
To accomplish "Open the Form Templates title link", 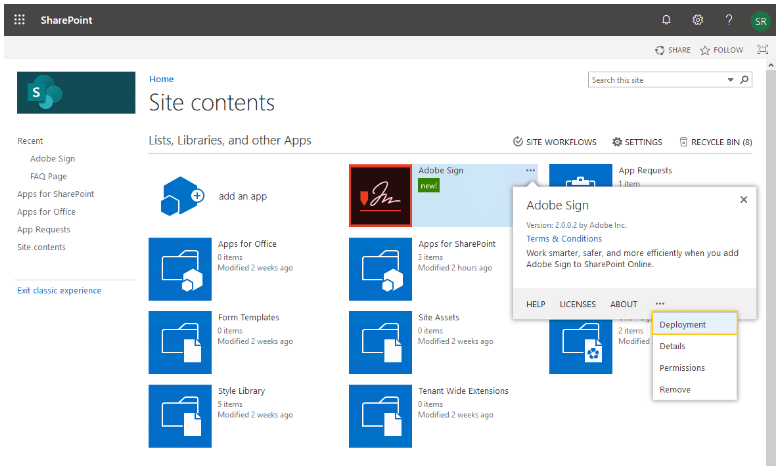I will [248, 317].
